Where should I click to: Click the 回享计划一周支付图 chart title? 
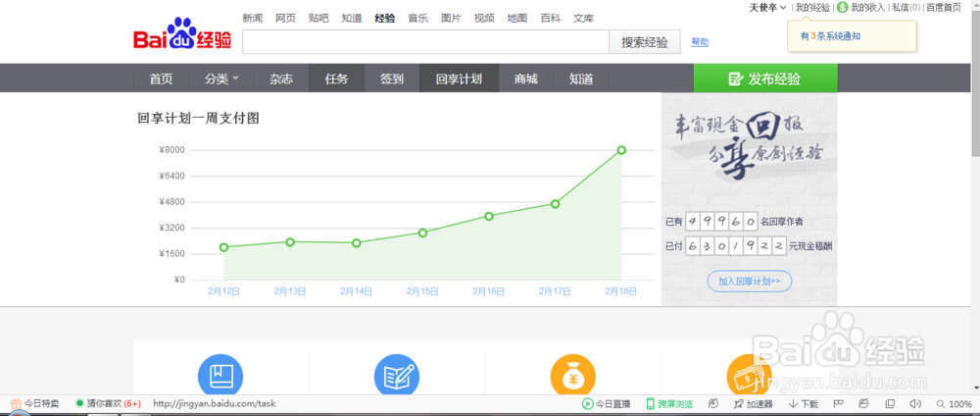point(198,118)
